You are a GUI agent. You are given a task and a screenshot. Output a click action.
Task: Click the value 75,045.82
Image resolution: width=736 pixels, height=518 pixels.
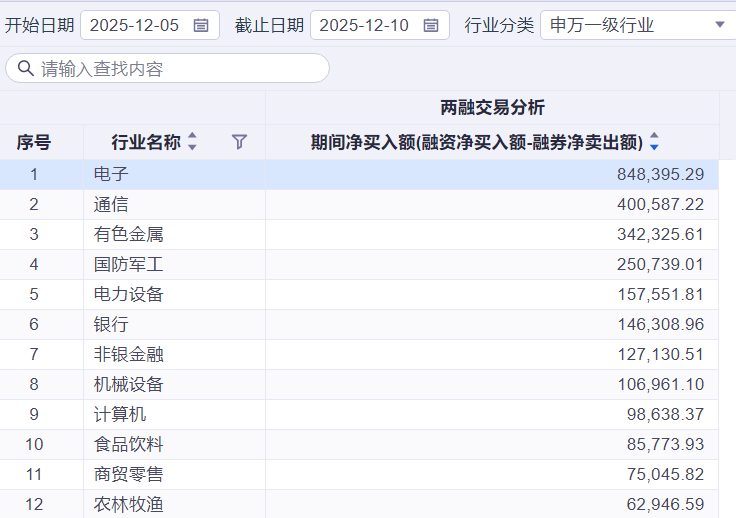[x=665, y=475]
